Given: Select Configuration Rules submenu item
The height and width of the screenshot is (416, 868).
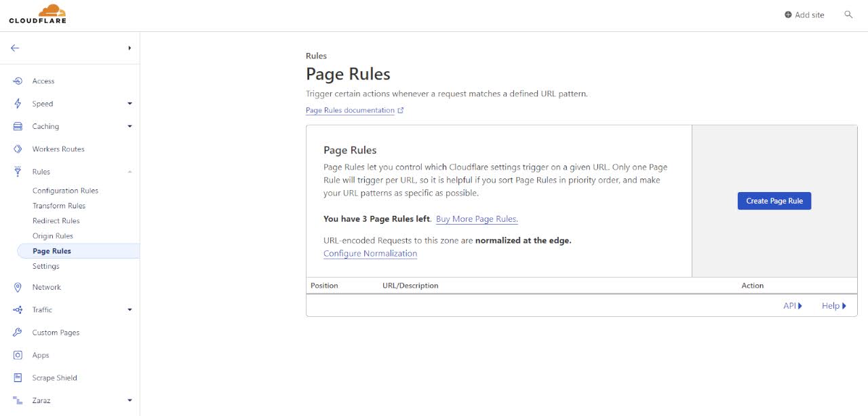Looking at the screenshot, I should 65,191.
